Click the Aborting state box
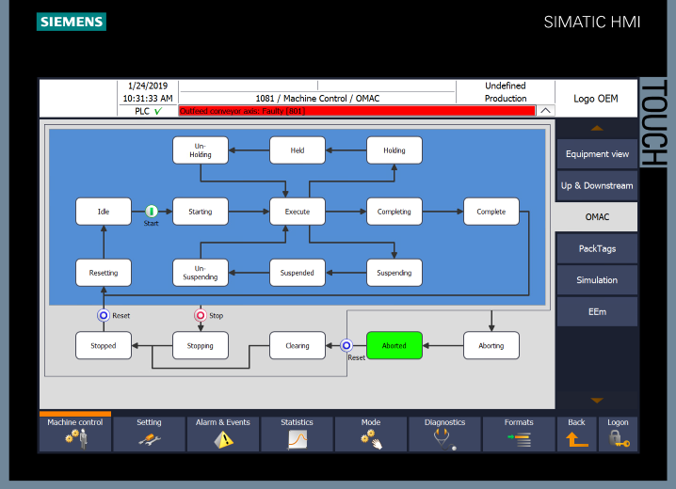Image resolution: width=676 pixels, height=489 pixels. point(491,345)
